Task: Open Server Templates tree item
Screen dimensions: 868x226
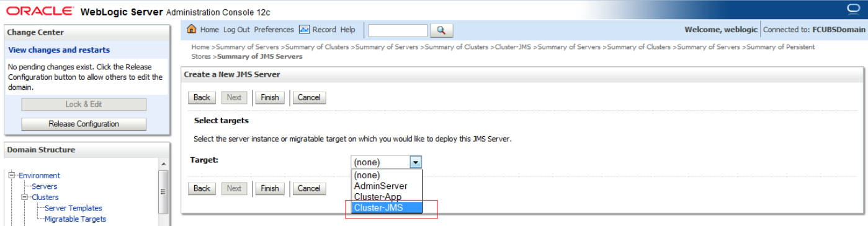Action: click(x=73, y=209)
